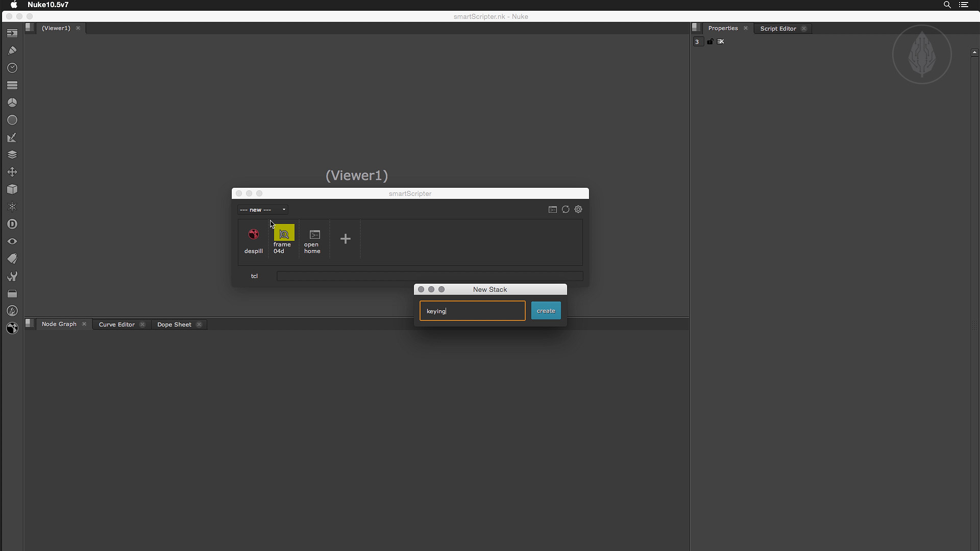
Task: Add a new item with plus button
Action: click(x=346, y=239)
